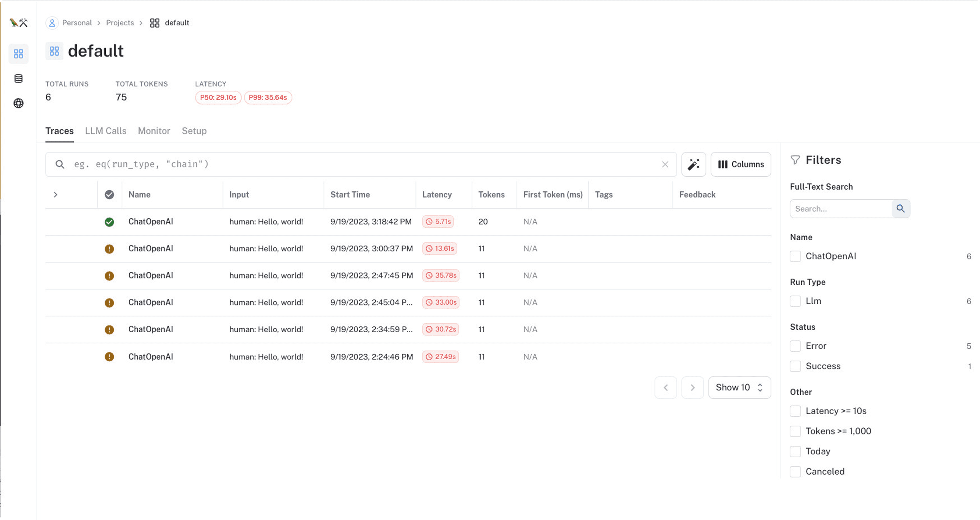
Task: Clear the filter query with X icon
Action: [x=665, y=164]
